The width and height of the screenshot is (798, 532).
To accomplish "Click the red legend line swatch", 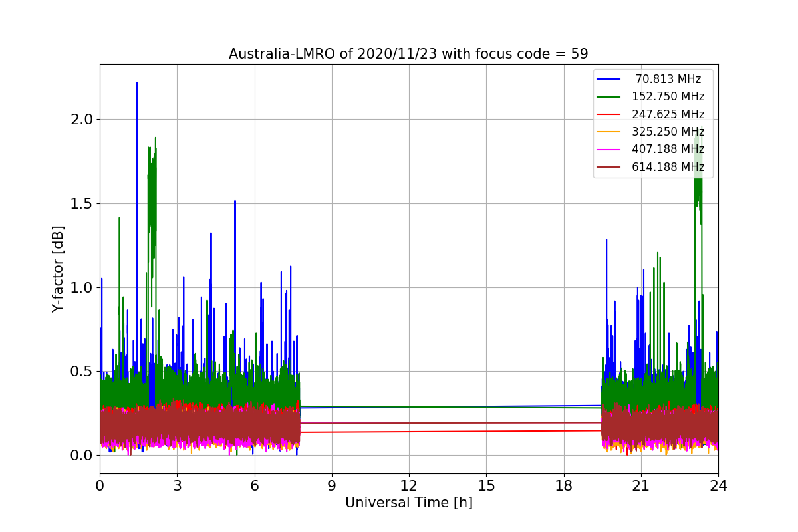I will (609, 114).
